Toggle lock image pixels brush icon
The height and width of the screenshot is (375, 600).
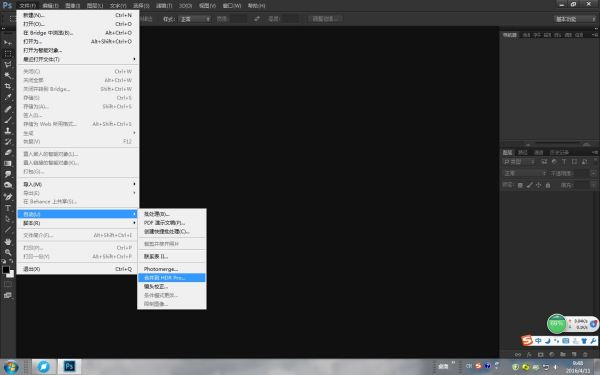[x=530, y=185]
